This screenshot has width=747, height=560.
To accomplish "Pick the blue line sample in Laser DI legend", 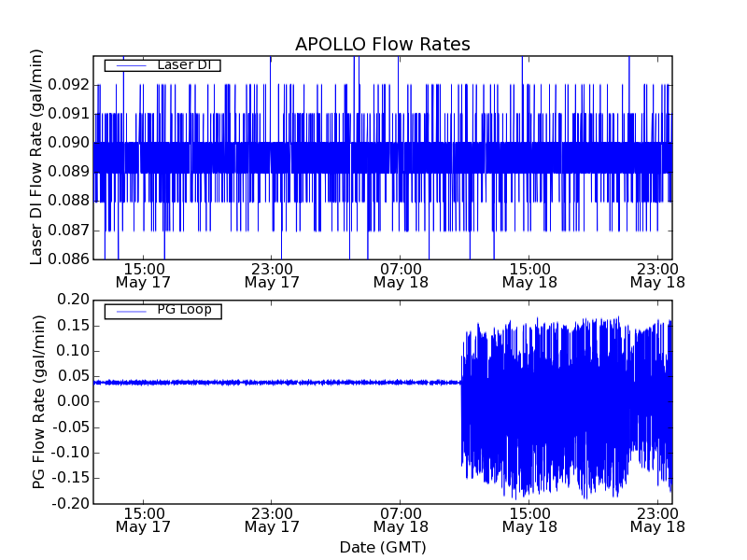I will pyautogui.click(x=129, y=65).
